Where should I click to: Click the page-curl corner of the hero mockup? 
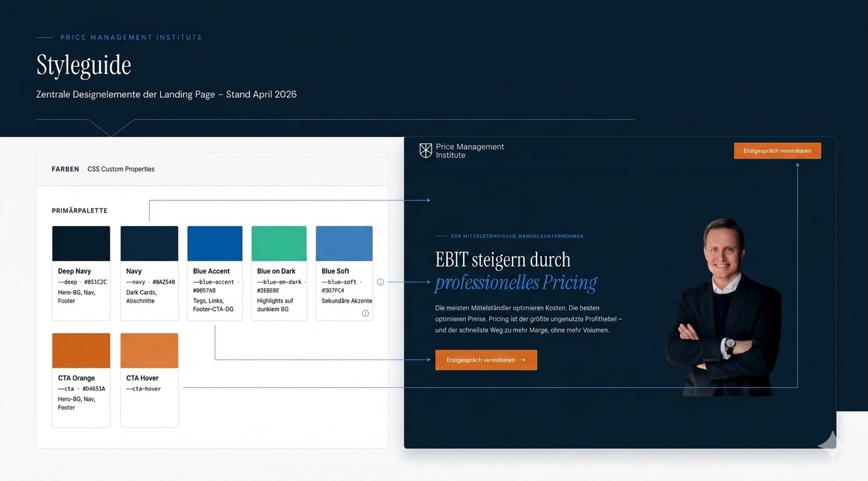tap(827, 438)
